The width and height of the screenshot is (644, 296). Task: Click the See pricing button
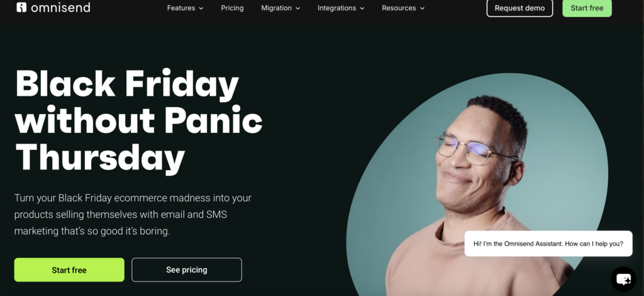[186, 270]
